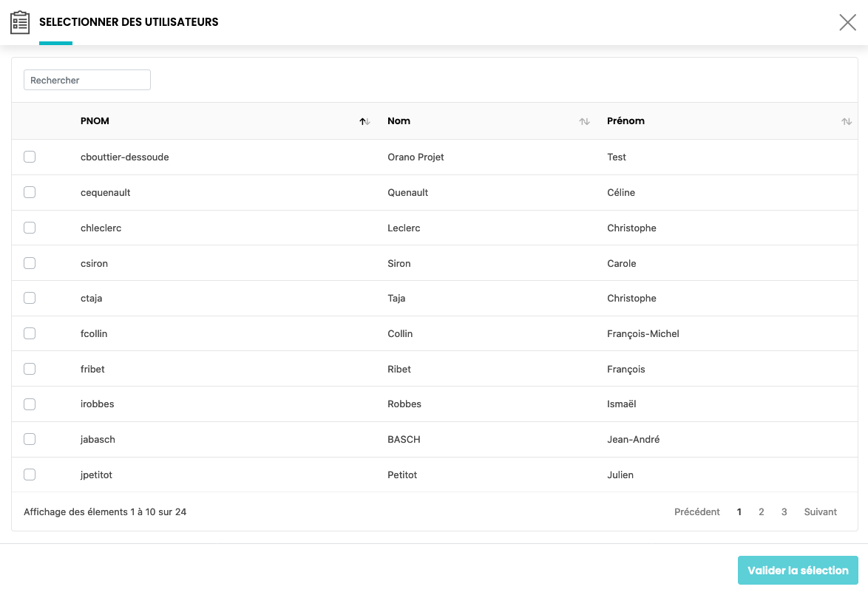Check the jabasch row checkbox
The image size is (868, 595).
30,439
